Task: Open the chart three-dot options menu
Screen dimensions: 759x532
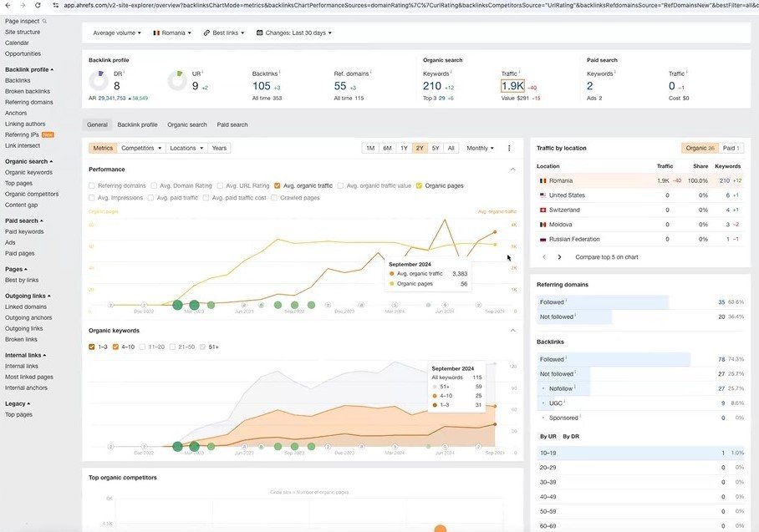Action: (x=509, y=148)
